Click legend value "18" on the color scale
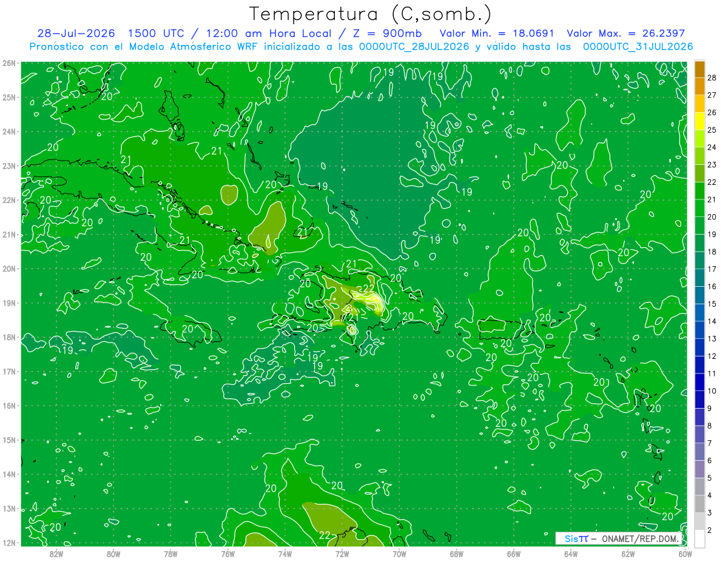The width and height of the screenshot is (728, 562). pos(712,252)
